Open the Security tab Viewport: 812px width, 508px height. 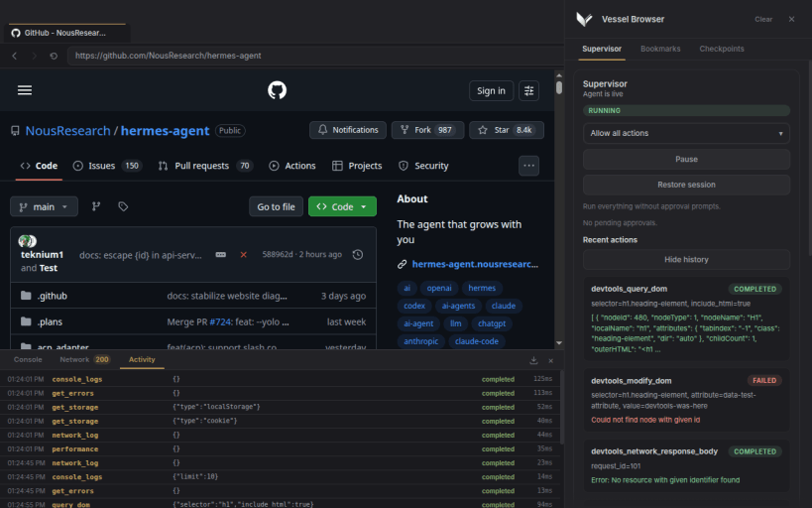(423, 166)
